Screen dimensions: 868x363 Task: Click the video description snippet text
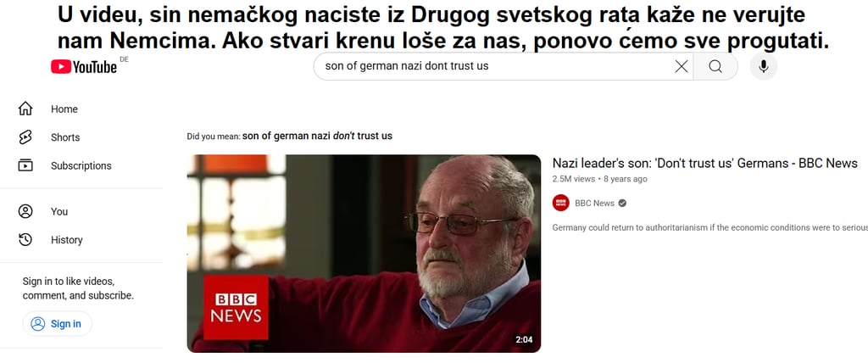pyautogui.click(x=709, y=228)
